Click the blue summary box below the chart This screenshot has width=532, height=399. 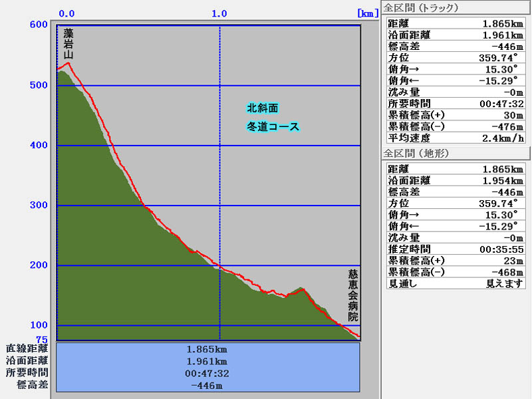click(208, 367)
